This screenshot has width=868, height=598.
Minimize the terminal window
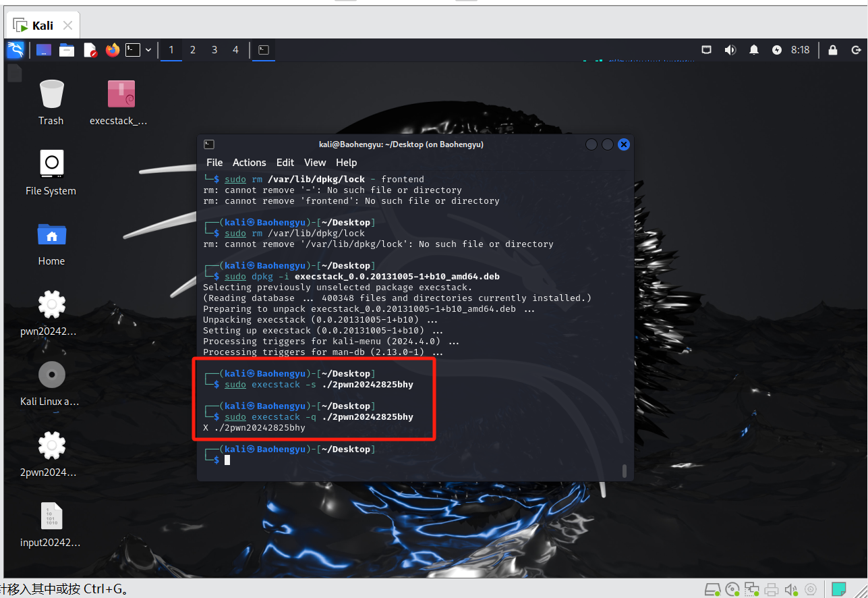591,144
